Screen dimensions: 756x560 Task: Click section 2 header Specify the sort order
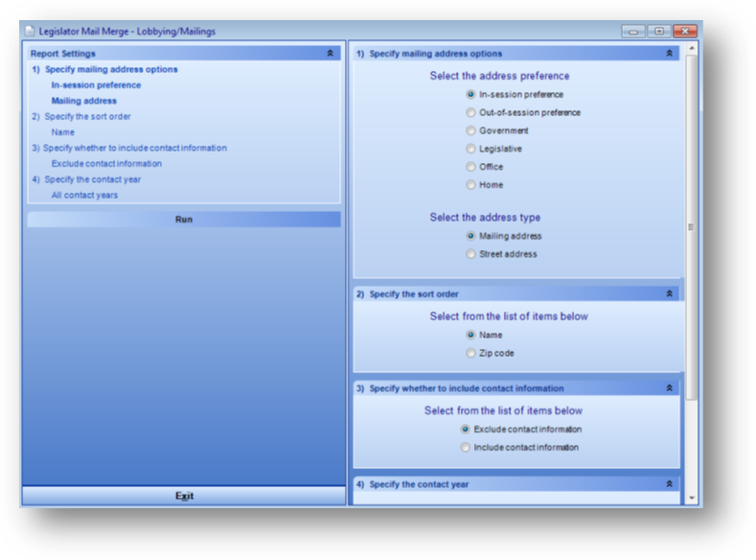pyautogui.click(x=516, y=293)
